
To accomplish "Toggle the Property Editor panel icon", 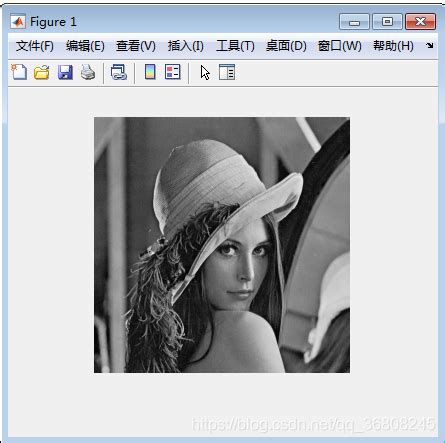I will tap(227, 72).
